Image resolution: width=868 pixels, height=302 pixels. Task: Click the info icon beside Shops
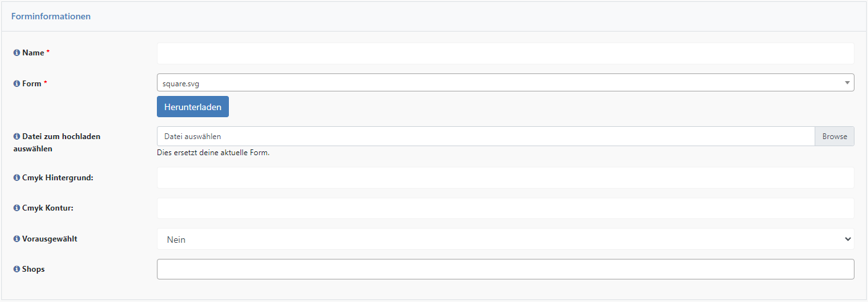(17, 269)
